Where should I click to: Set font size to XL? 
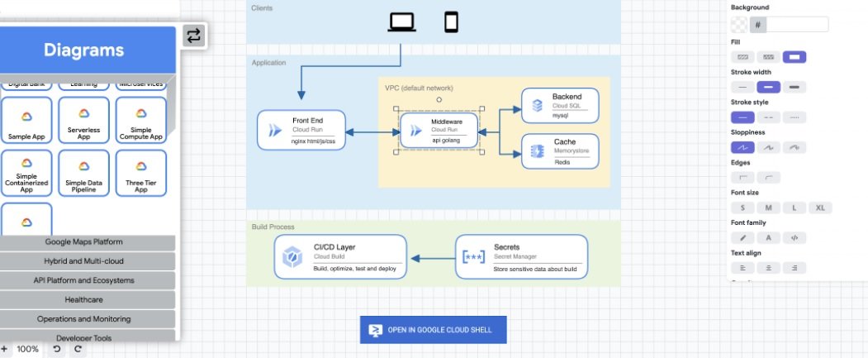[820, 208]
